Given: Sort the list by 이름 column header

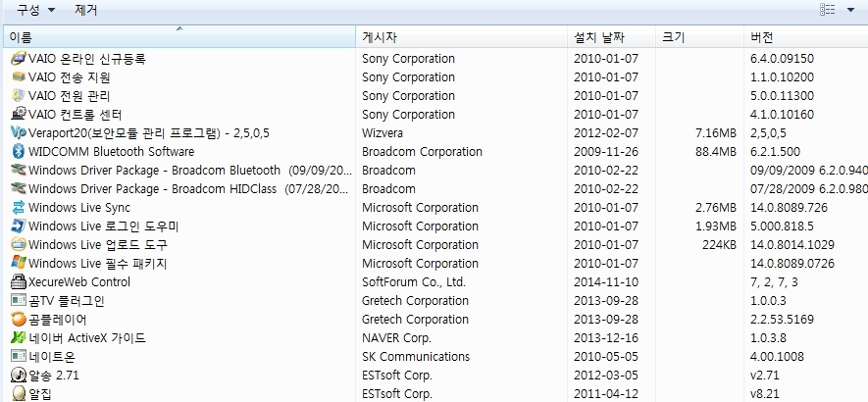Looking at the screenshot, I should click(x=177, y=38).
